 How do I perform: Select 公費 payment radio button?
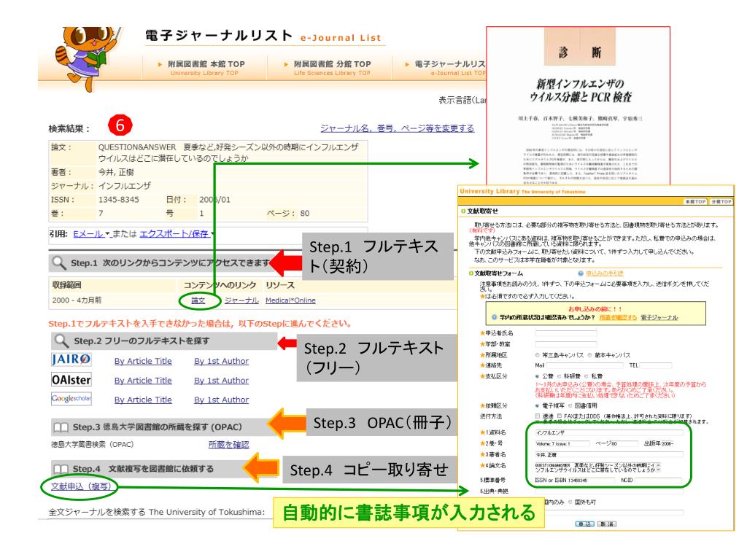pyautogui.click(x=538, y=376)
